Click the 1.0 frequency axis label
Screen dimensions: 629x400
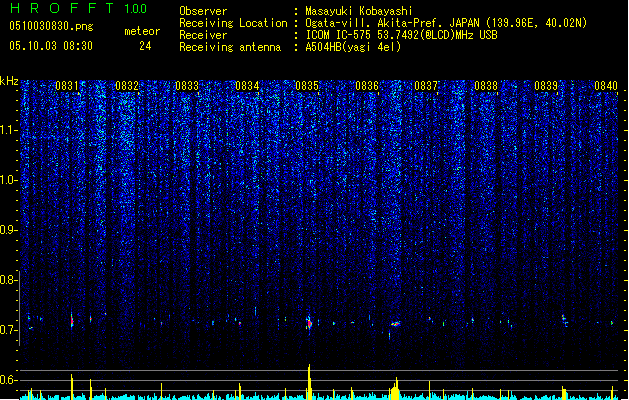click(8, 180)
